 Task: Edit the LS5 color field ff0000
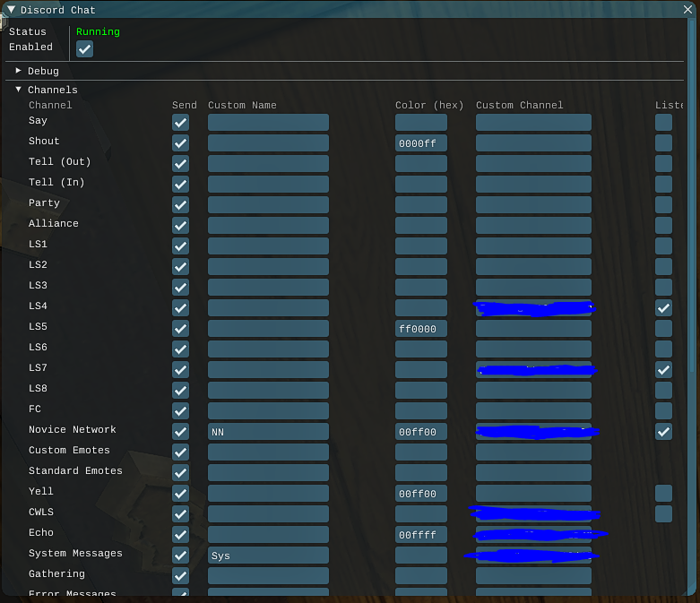420,329
